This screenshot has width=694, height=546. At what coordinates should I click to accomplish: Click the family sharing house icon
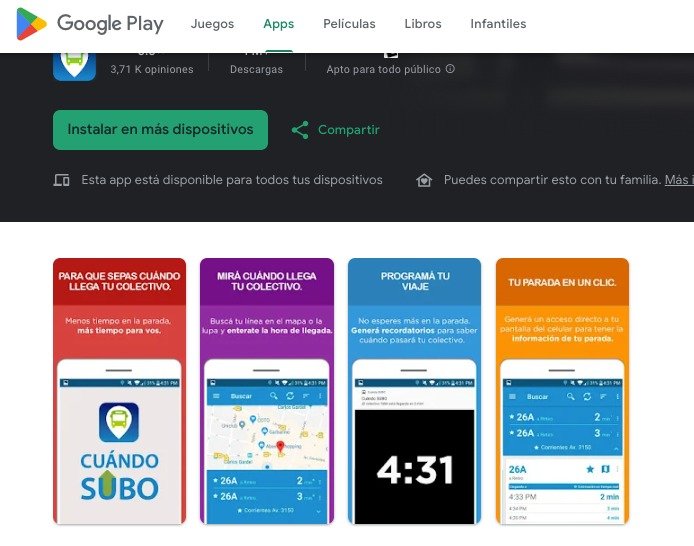424,180
